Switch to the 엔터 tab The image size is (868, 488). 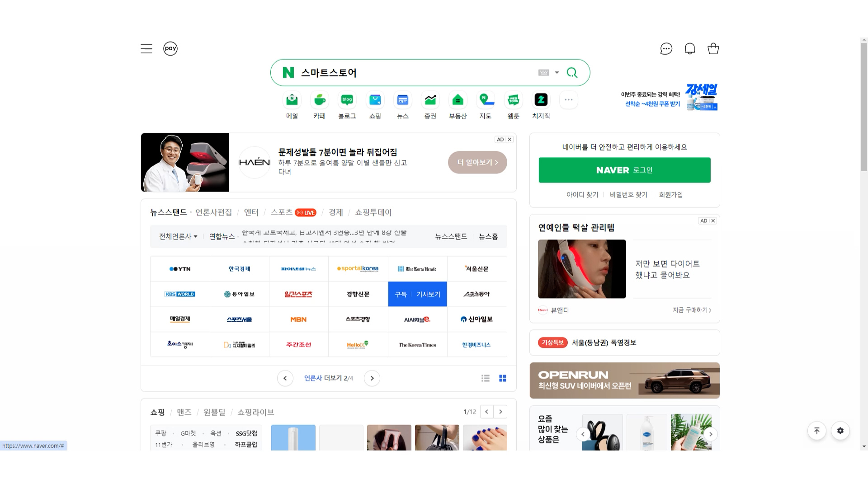251,212
